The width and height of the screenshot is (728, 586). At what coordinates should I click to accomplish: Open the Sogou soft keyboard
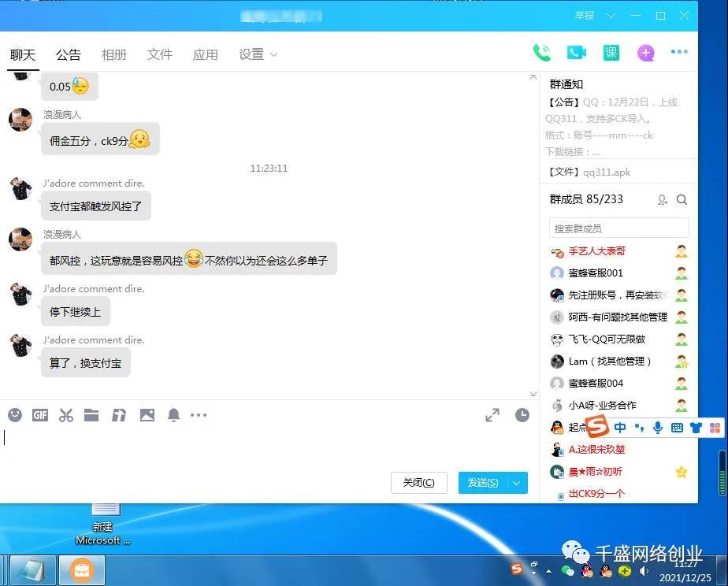[x=677, y=428]
